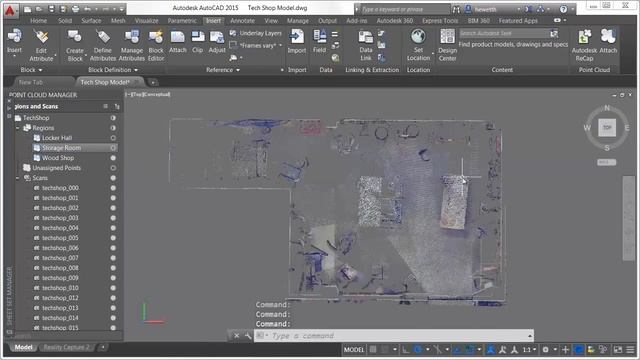Select the techshop_007 scan item
640x360 pixels.
tap(60, 258)
